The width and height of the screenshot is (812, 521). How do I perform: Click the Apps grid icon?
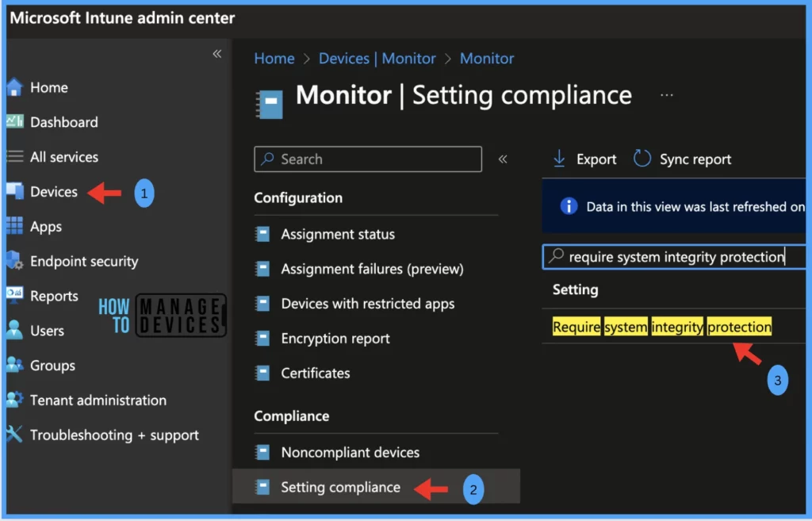click(x=14, y=226)
